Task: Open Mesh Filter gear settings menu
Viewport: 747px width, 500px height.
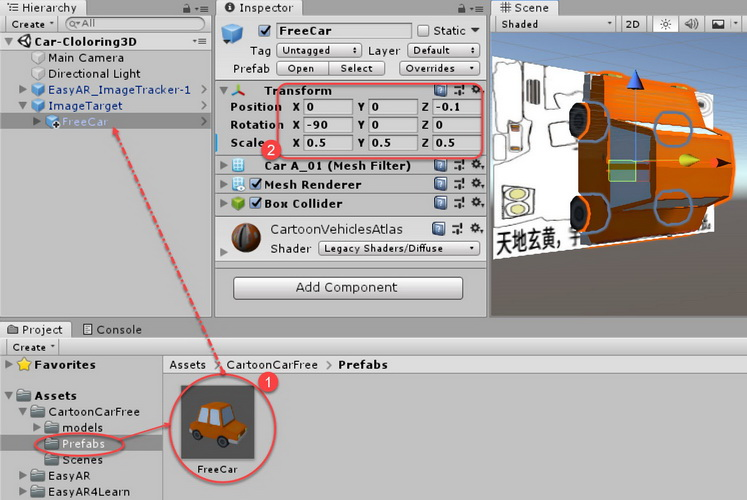Action: coord(477,165)
